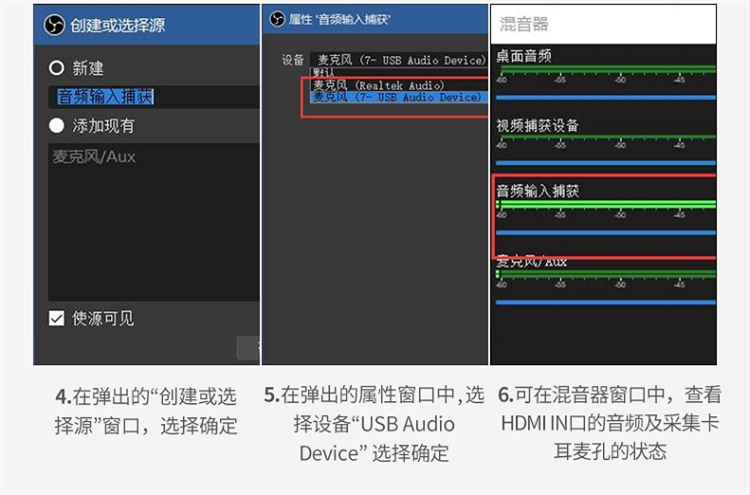Click the OBS logo in 属性 window title
The width and height of the screenshot is (750, 495).
click(277, 19)
